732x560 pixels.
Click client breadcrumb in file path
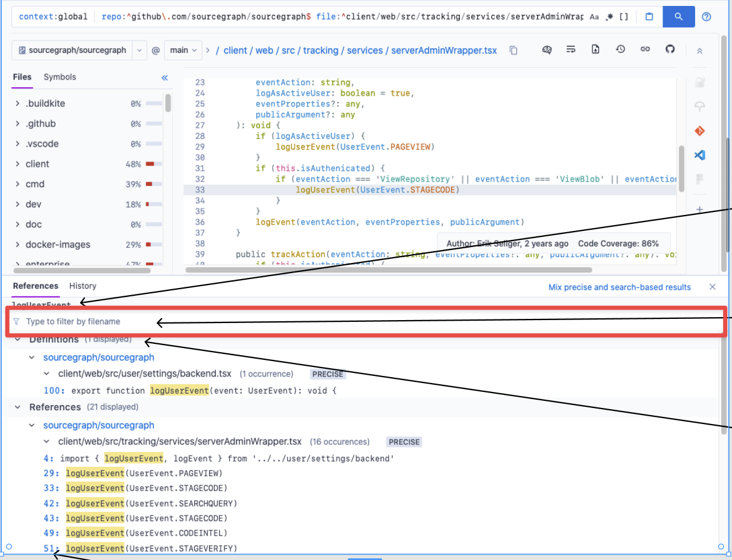(x=235, y=50)
